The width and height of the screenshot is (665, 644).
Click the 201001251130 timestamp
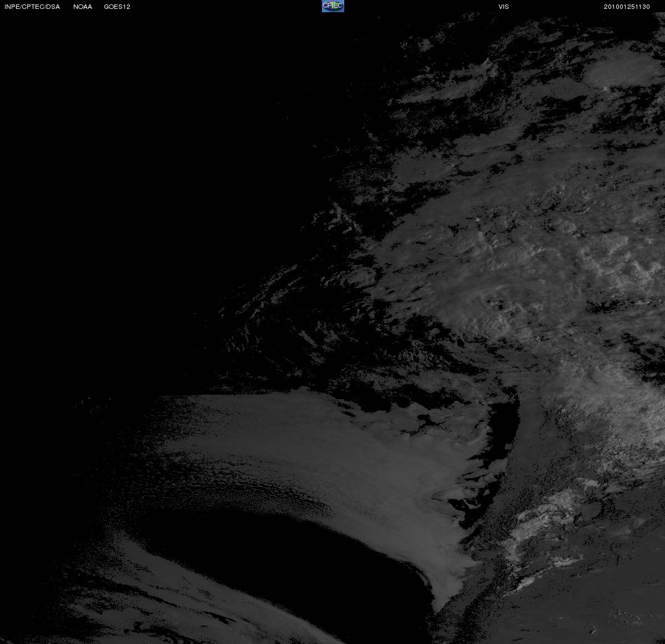(x=627, y=7)
